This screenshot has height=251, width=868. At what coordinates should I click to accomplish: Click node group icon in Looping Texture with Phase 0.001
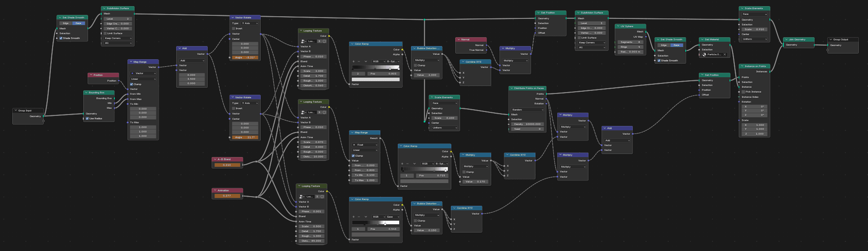click(x=301, y=197)
